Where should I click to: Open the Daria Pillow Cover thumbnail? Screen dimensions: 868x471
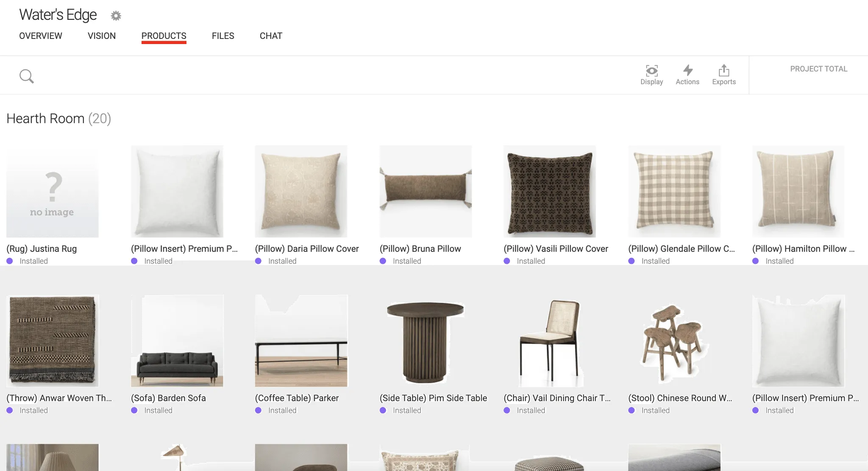point(301,191)
